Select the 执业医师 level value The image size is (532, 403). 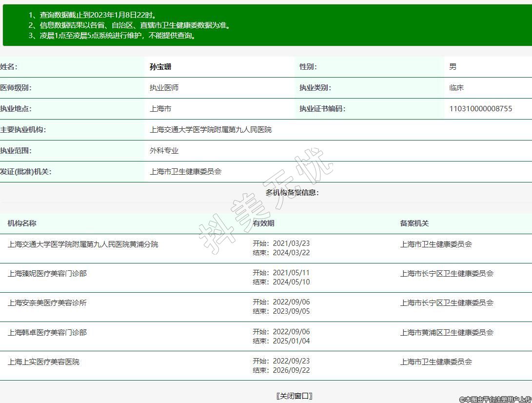(x=164, y=88)
